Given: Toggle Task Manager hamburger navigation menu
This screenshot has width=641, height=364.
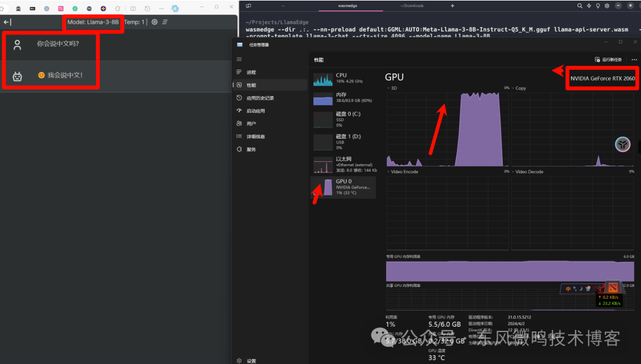Looking at the screenshot, I should tap(239, 59).
